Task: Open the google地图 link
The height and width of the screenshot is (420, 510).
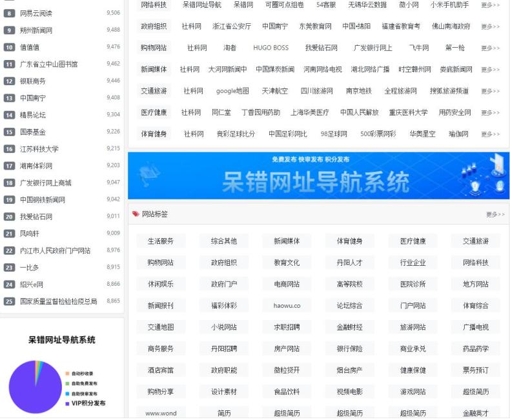Action: (232, 91)
